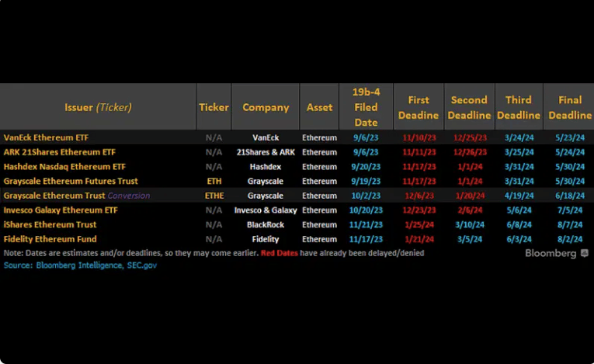Click second deadline '3/5/24'

click(x=470, y=239)
